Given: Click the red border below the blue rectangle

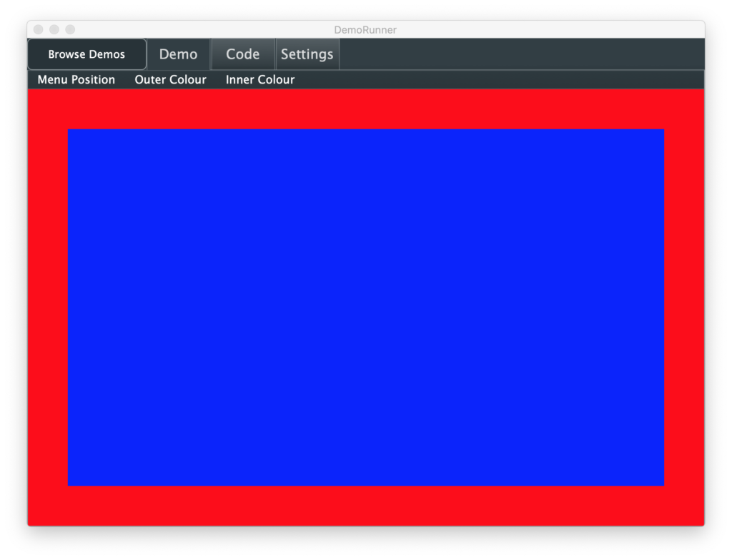Looking at the screenshot, I should pos(366,506).
